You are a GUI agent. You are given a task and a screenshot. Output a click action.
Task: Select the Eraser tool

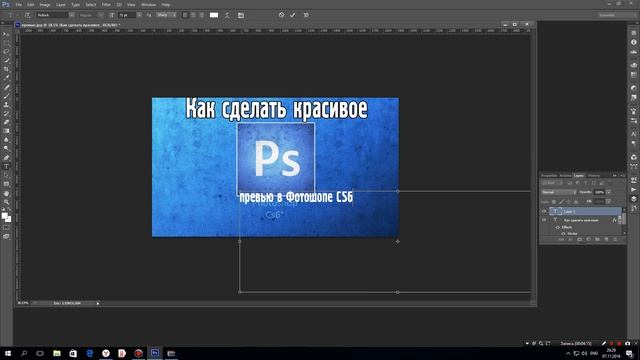[6, 122]
